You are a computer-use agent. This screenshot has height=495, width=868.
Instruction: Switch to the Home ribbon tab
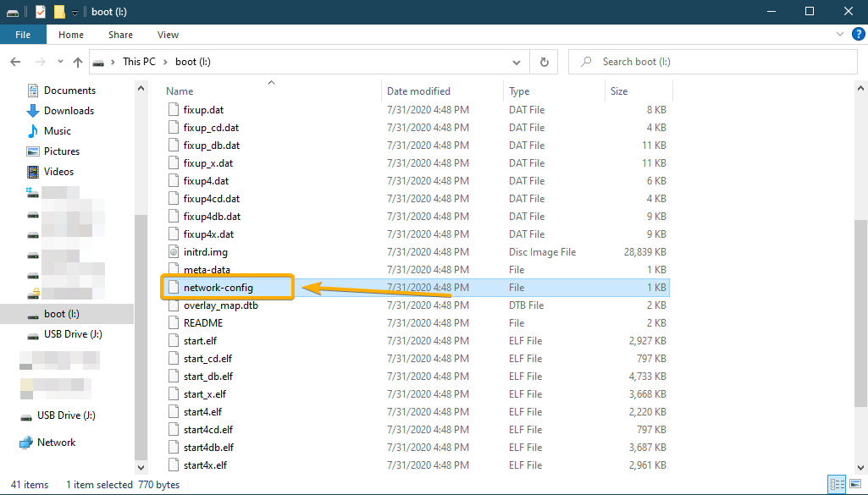pyautogui.click(x=71, y=35)
